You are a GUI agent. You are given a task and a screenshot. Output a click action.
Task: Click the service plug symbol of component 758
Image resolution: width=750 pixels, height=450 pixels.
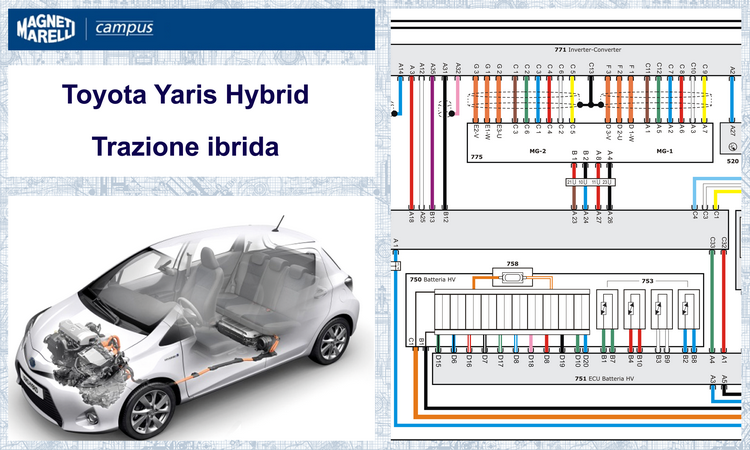click(x=512, y=277)
